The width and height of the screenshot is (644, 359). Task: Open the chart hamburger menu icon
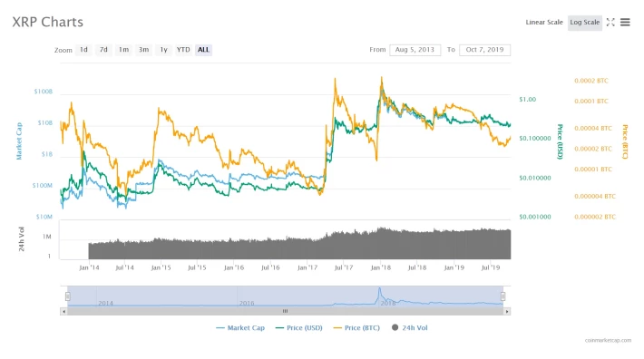click(625, 22)
